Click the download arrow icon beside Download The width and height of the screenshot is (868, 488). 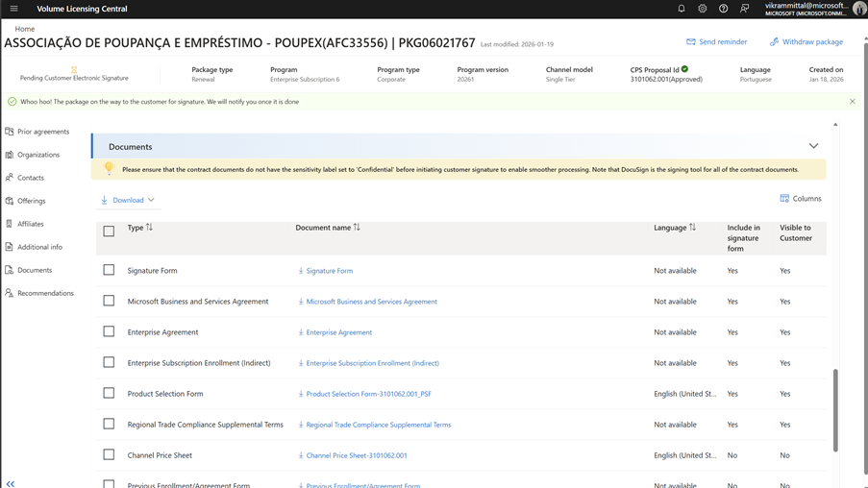104,200
